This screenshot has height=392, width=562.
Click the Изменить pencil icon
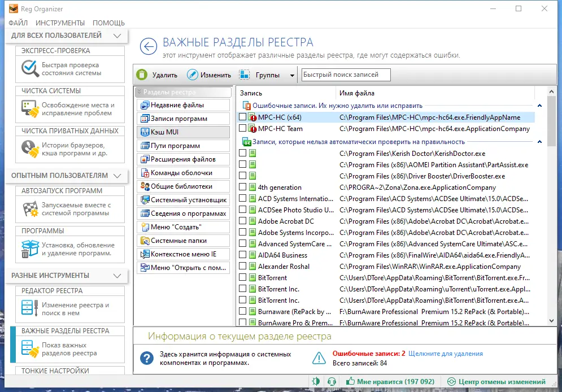pyautogui.click(x=193, y=75)
